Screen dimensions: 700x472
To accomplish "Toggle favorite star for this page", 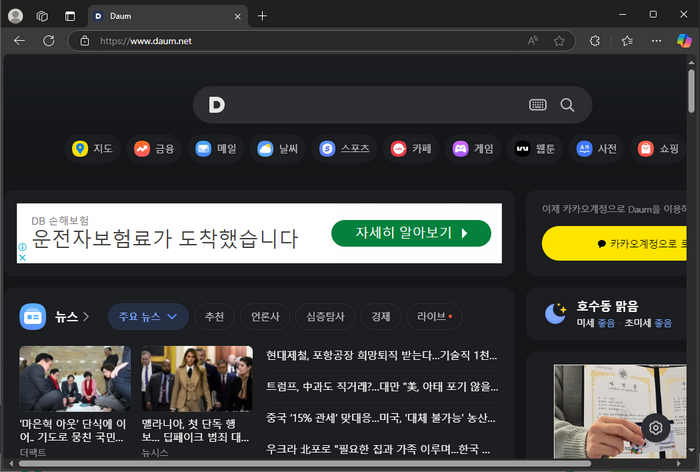I will coord(559,41).
